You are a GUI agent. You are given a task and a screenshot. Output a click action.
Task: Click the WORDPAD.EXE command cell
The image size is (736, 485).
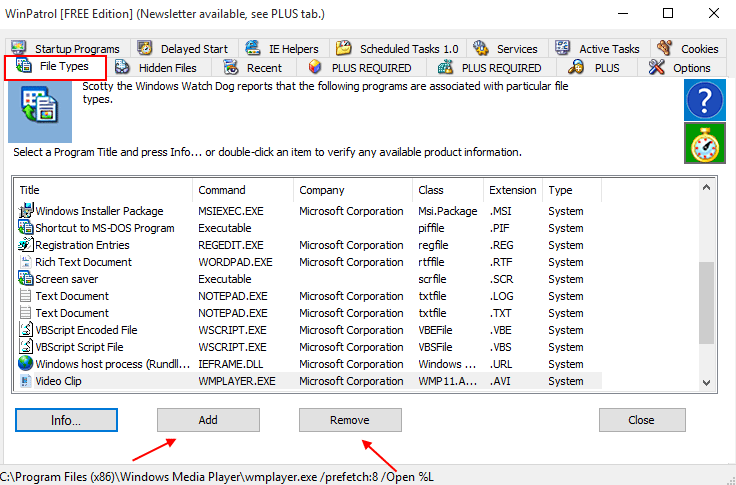point(235,262)
